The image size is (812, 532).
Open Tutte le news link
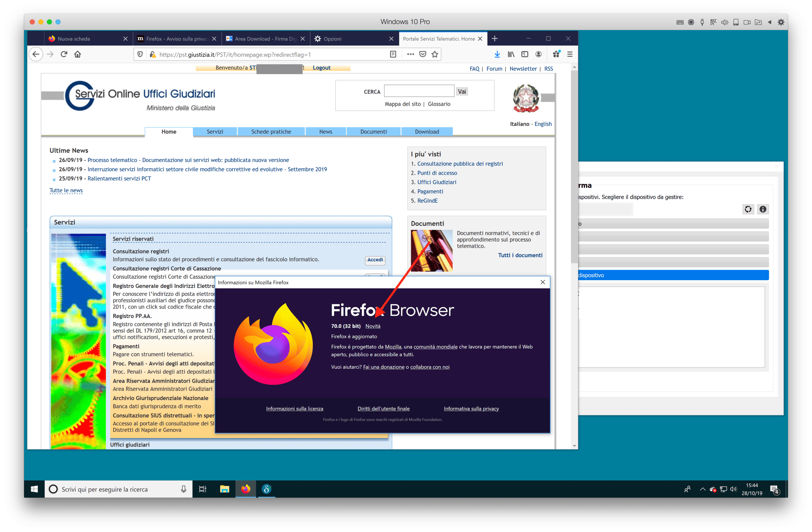point(66,190)
